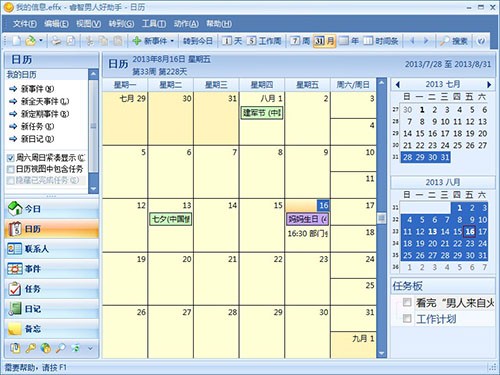Open the 工具 menu
This screenshot has width=500, height=375.
(x=154, y=24)
